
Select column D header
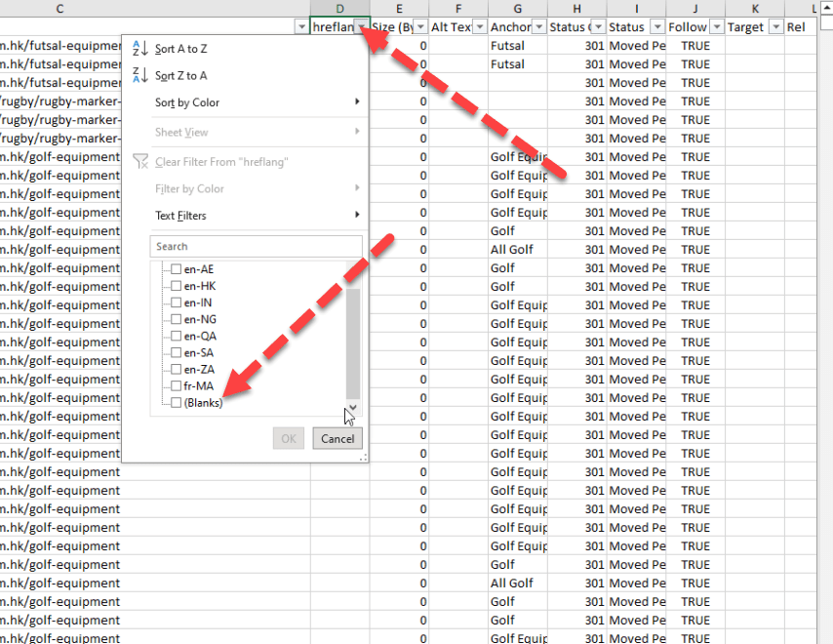pos(339,9)
